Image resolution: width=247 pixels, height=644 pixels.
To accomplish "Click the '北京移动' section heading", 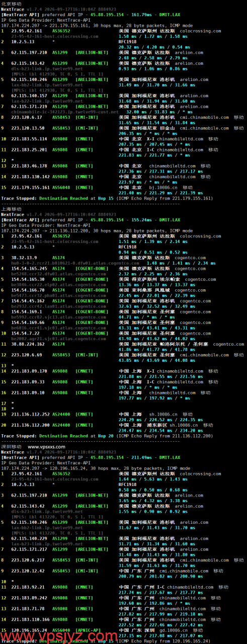I will 11,4.
